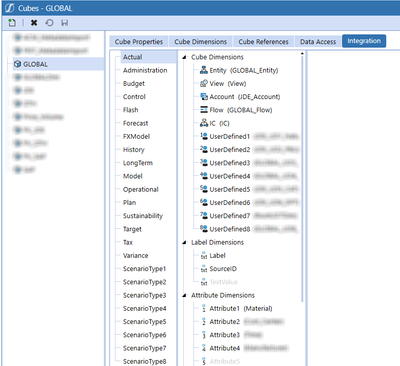The width and height of the screenshot is (400, 366).
Task: Click the Attribute1 (Material) label
Action: [241, 308]
